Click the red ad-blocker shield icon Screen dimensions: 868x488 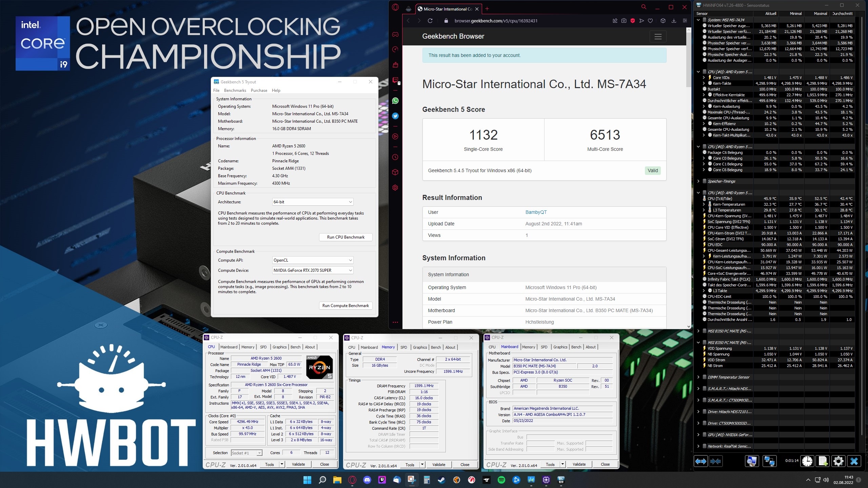[633, 21]
